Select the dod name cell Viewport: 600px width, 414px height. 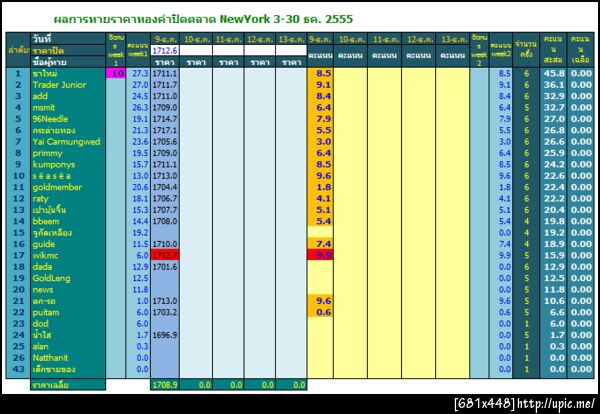pyautogui.click(x=68, y=324)
